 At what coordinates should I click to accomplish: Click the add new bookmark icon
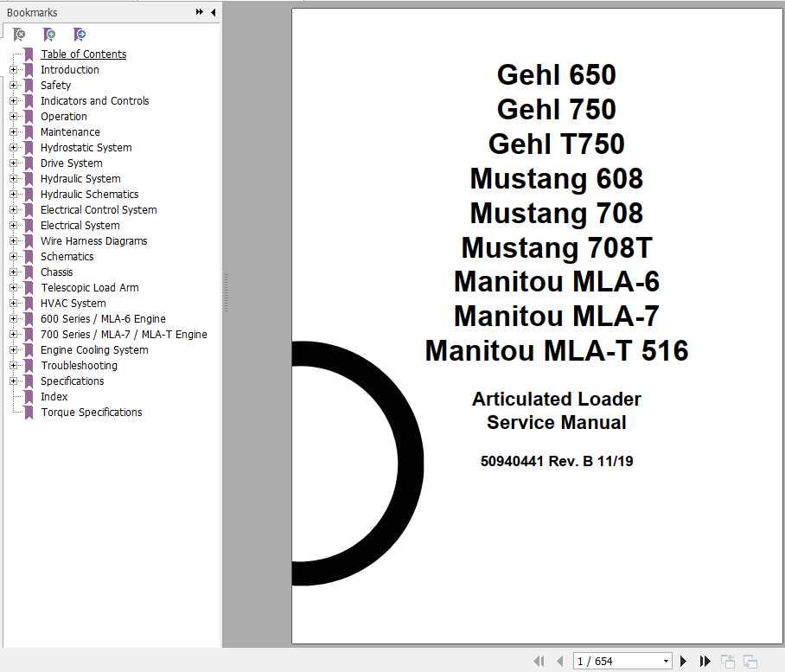(49, 35)
